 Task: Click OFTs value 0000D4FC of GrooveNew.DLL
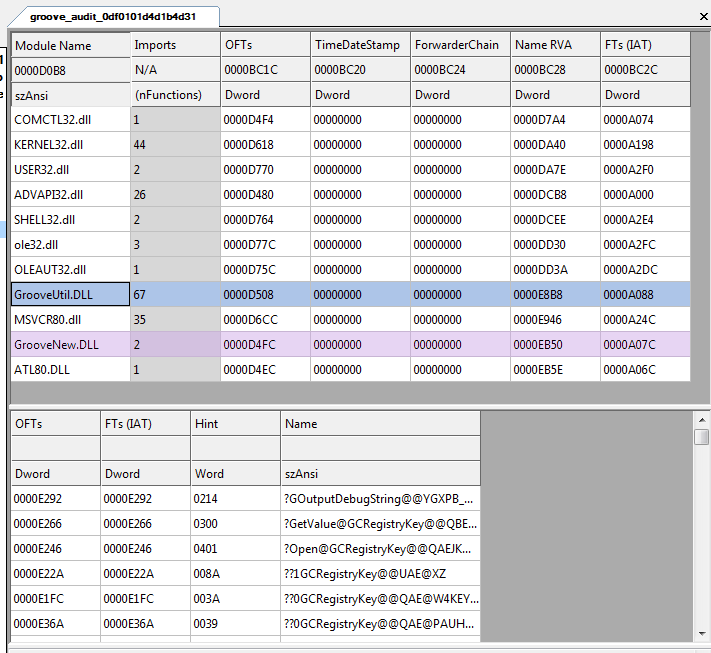(265, 344)
